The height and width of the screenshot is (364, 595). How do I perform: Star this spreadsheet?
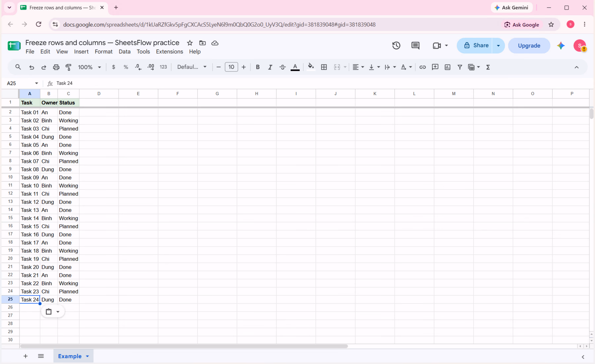click(x=190, y=43)
